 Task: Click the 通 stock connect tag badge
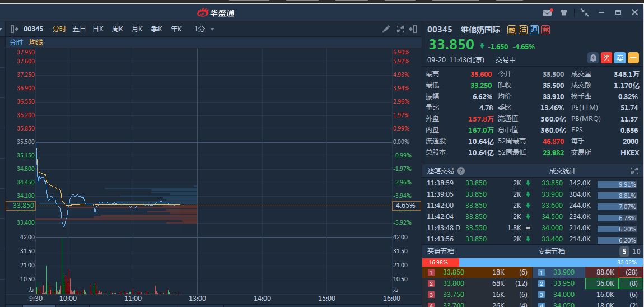pyautogui.click(x=534, y=30)
